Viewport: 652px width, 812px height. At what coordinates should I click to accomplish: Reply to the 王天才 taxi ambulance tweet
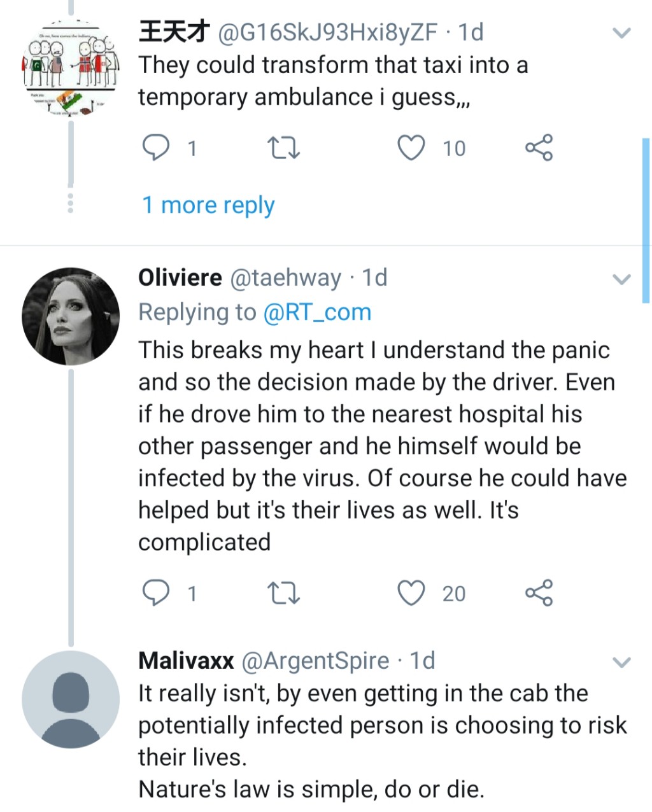coord(155,148)
